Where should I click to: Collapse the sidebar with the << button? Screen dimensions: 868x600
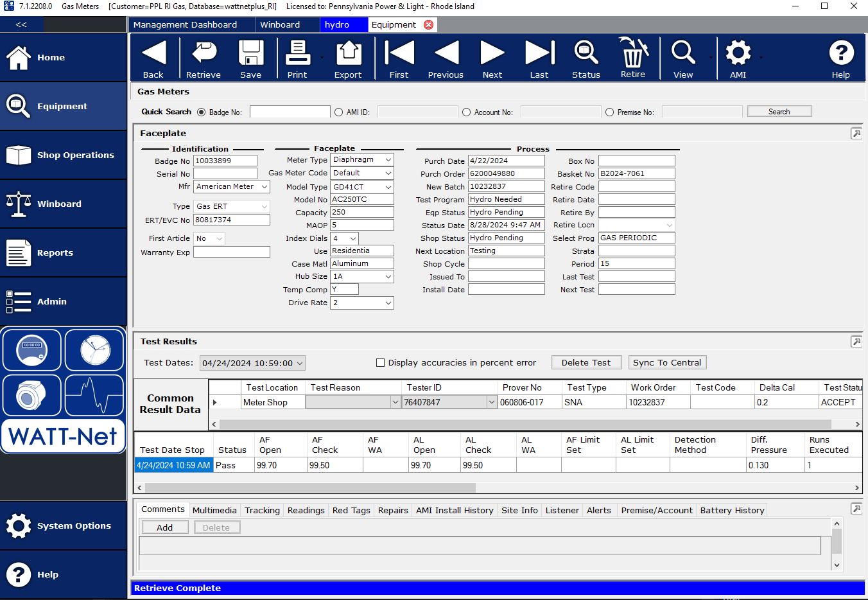coord(21,24)
